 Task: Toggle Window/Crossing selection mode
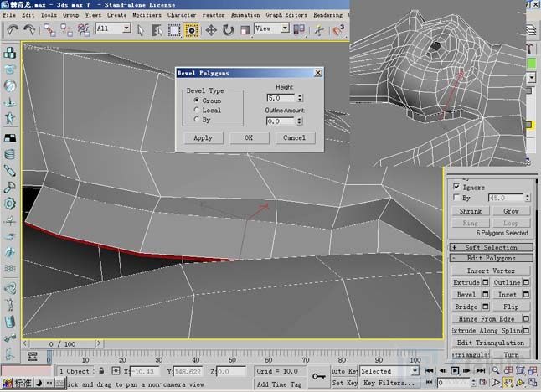pyautogui.click(x=191, y=30)
